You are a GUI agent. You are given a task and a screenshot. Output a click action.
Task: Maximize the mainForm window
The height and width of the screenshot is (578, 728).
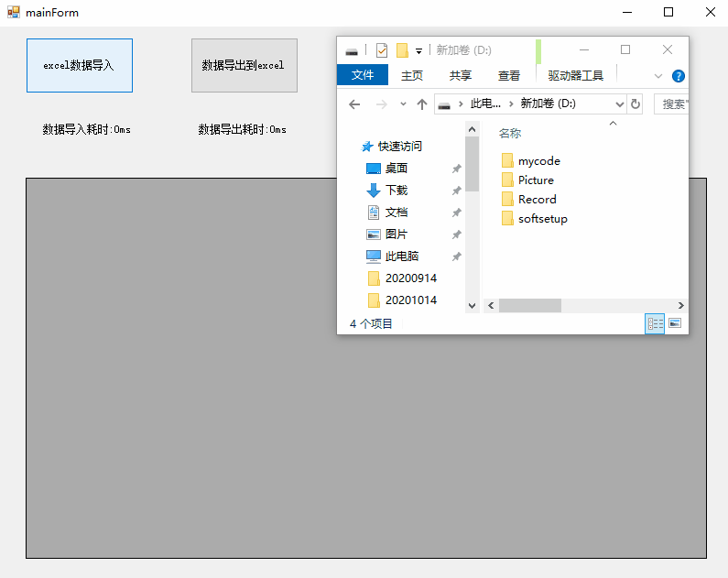668,12
